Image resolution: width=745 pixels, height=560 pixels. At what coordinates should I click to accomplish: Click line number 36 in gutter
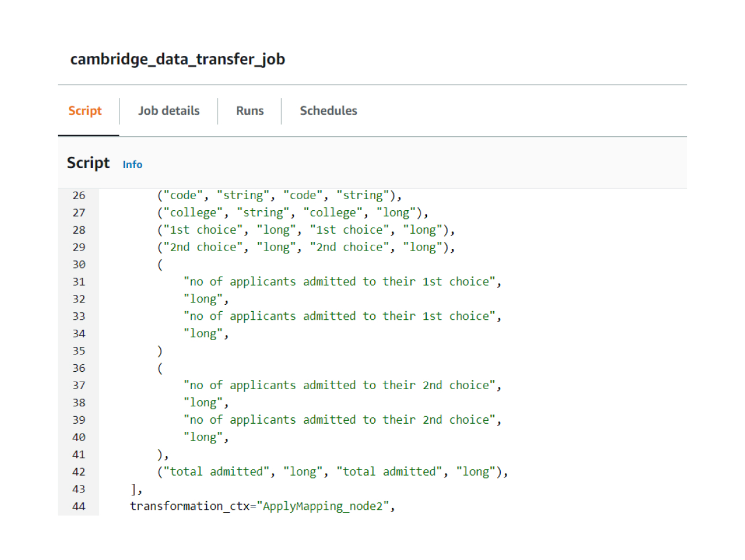coord(79,368)
